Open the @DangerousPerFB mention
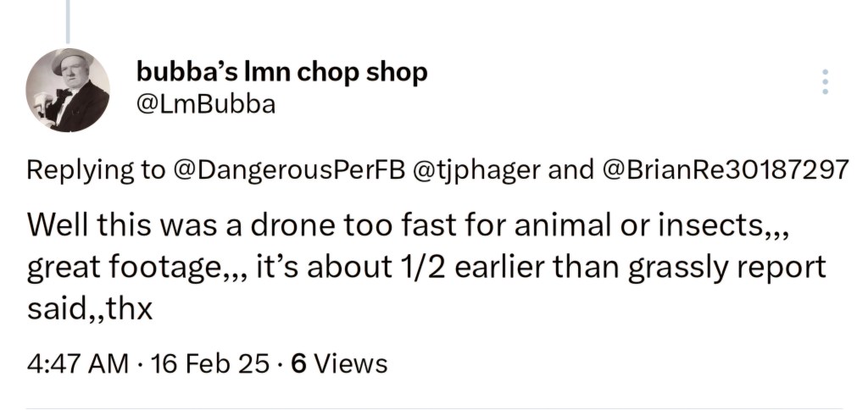 290,169
